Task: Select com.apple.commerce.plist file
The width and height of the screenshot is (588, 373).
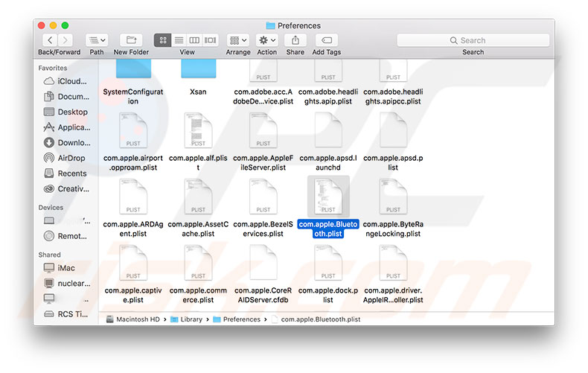Action: point(199,274)
